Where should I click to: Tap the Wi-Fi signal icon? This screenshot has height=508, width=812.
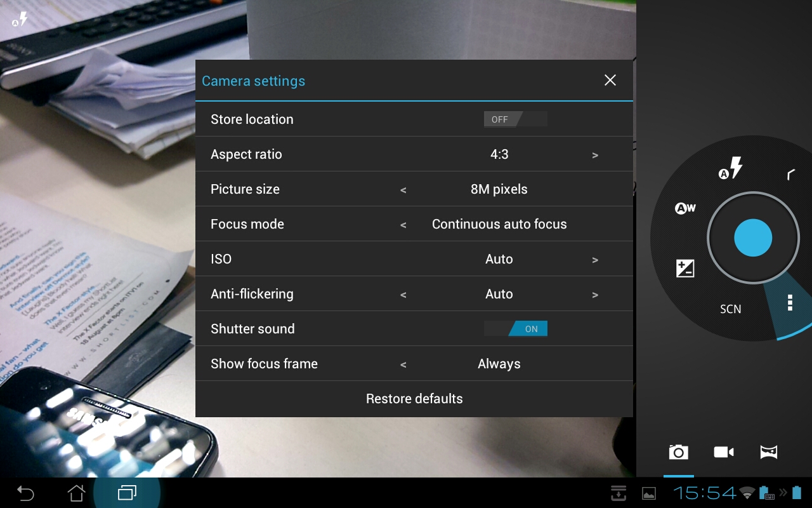[748, 493]
